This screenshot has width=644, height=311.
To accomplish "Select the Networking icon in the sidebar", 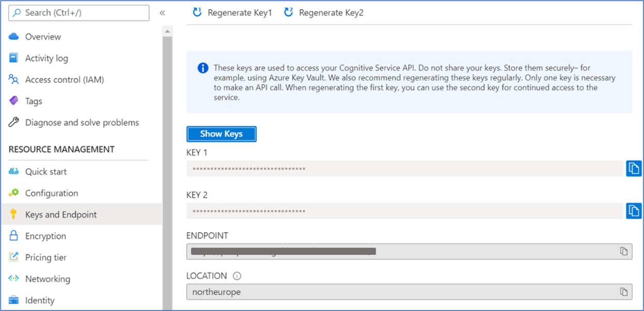I will (x=14, y=278).
